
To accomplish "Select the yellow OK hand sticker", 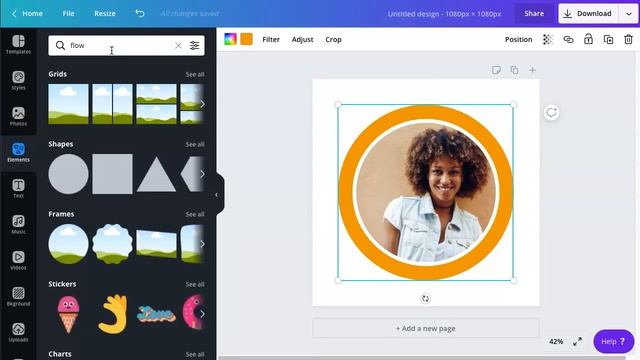I will [113, 314].
